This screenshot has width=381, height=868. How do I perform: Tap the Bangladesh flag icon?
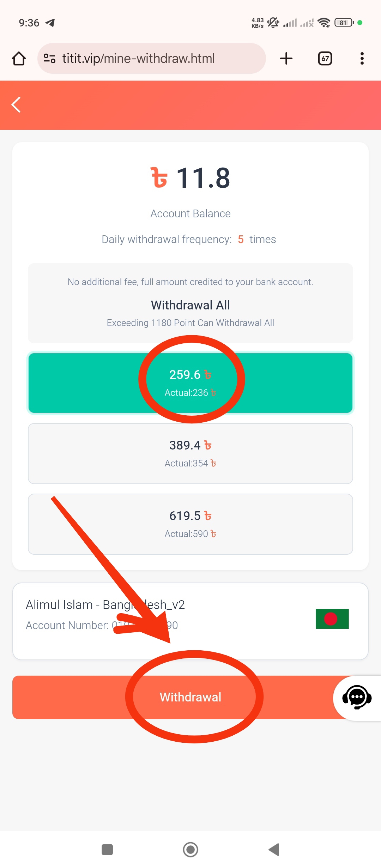pyautogui.click(x=332, y=619)
